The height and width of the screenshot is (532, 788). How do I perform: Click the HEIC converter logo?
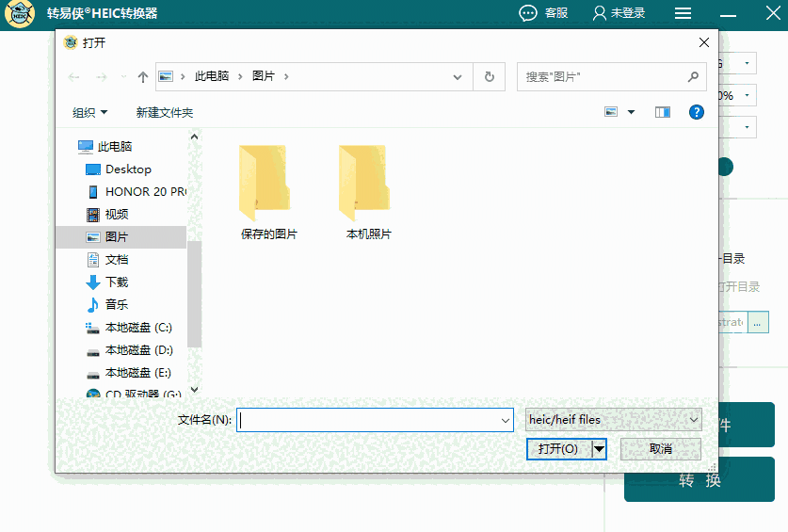[20, 13]
